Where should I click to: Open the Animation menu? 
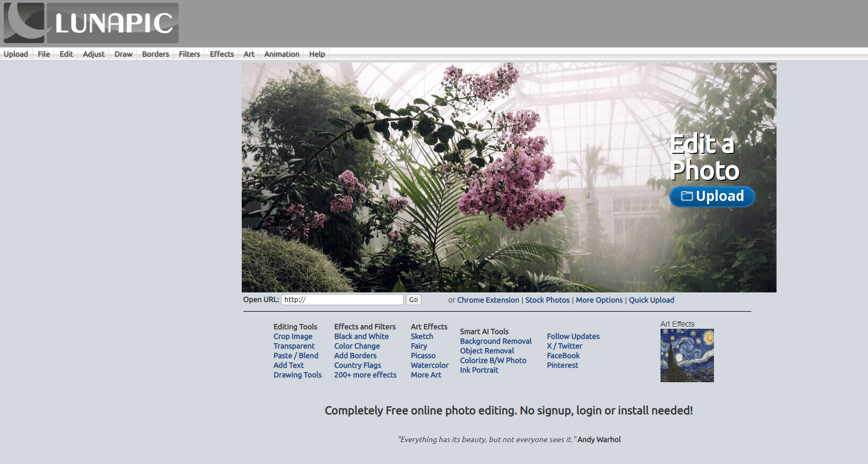tap(281, 54)
